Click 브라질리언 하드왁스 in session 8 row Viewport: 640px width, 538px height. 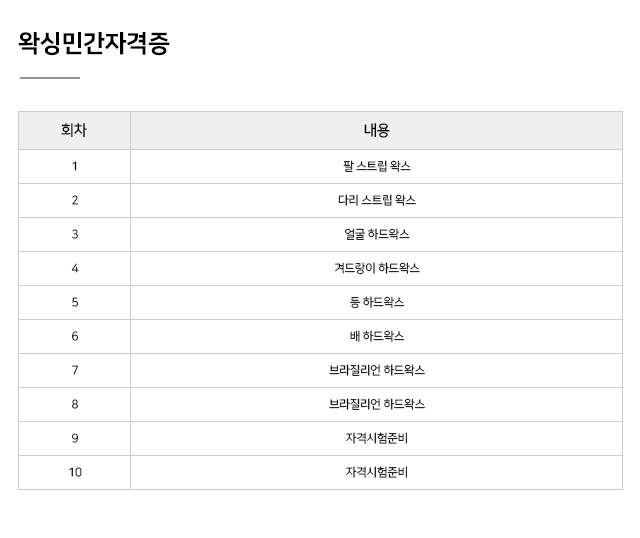(376, 404)
